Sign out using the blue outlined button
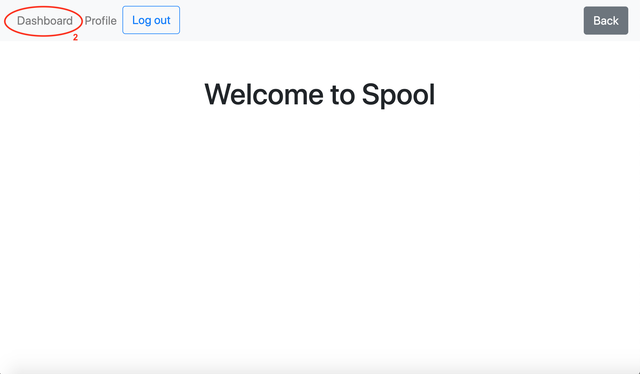The image size is (640, 374). (x=151, y=20)
